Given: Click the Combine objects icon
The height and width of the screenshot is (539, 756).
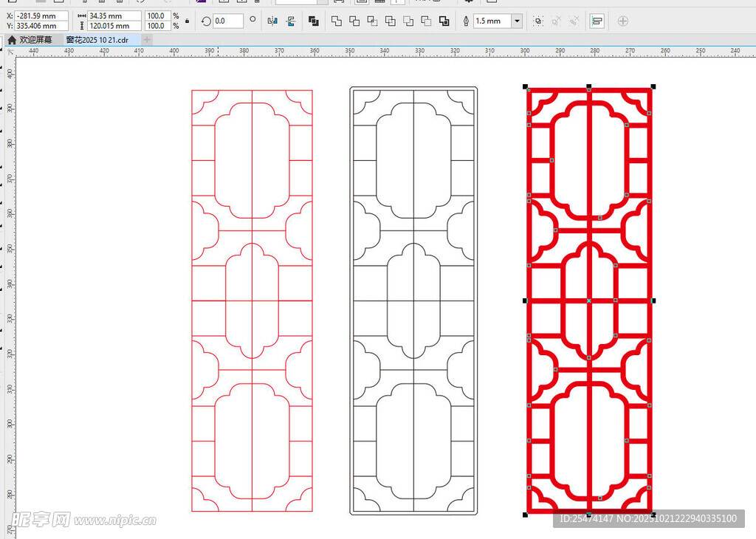Looking at the screenshot, I should pos(313,21).
